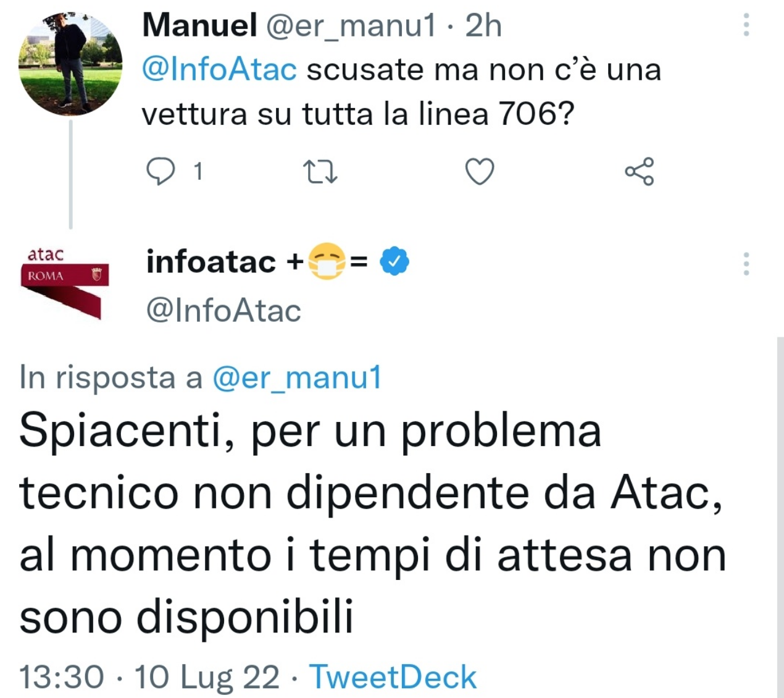Open the Atac Roma logo avatar
The image size is (784, 698).
[64, 283]
